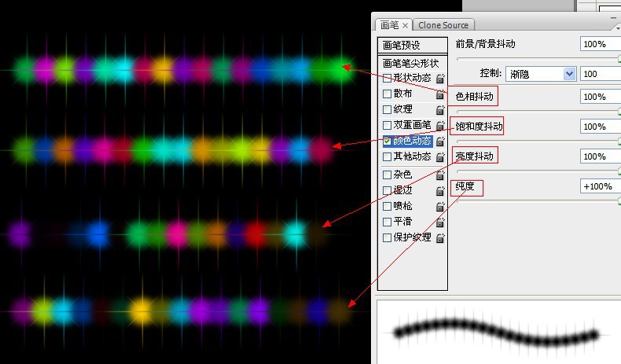
Task: Enable 保护纹理 checkbox
Action: point(387,237)
